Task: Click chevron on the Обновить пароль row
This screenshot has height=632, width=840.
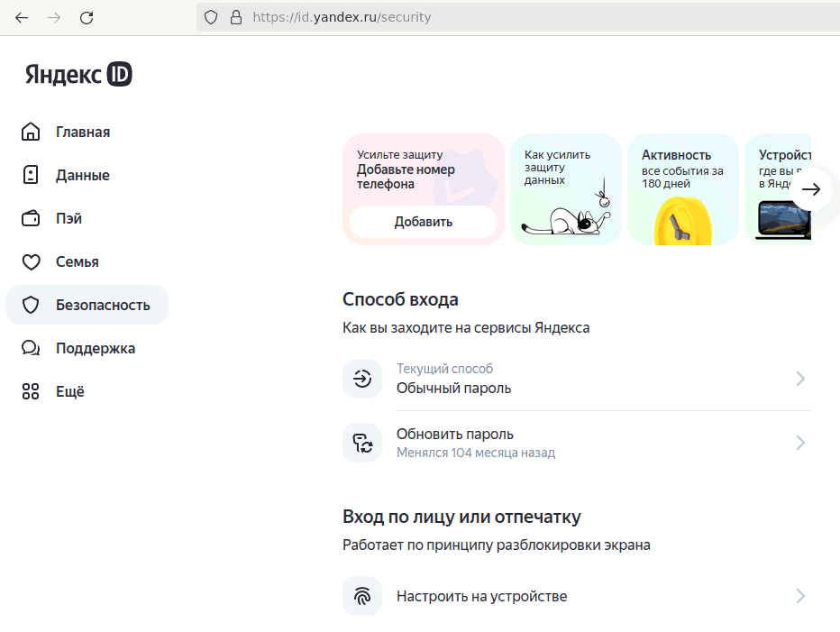Action: click(800, 443)
